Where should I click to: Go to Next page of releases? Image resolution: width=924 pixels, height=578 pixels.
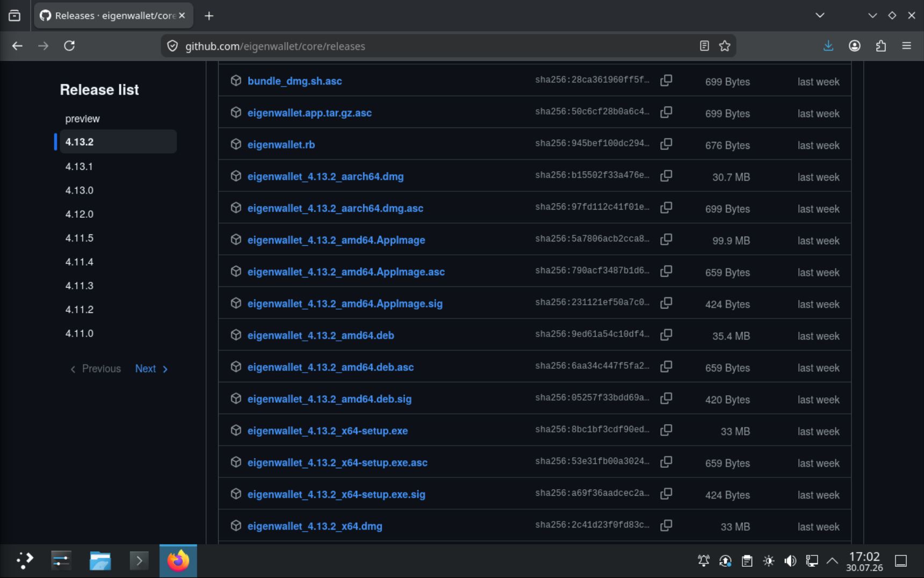click(151, 369)
